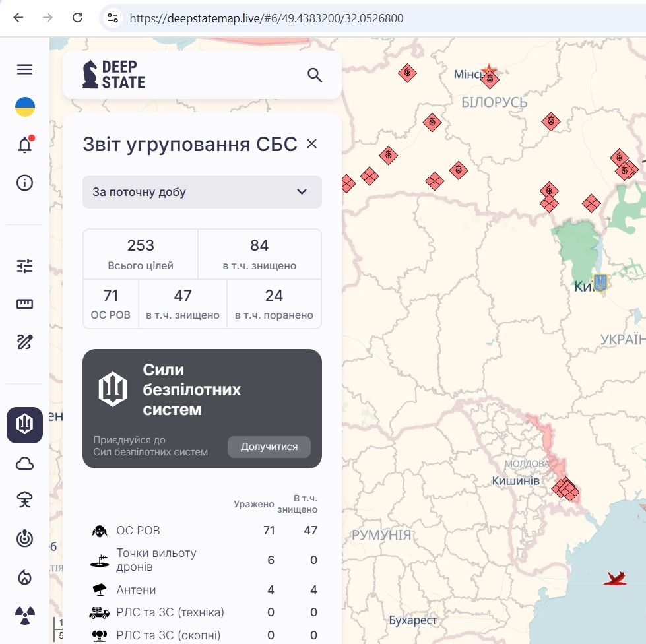Viewport: 646px width, 644px height.
Task: Open the info icon in sidebar
Action: tap(24, 183)
